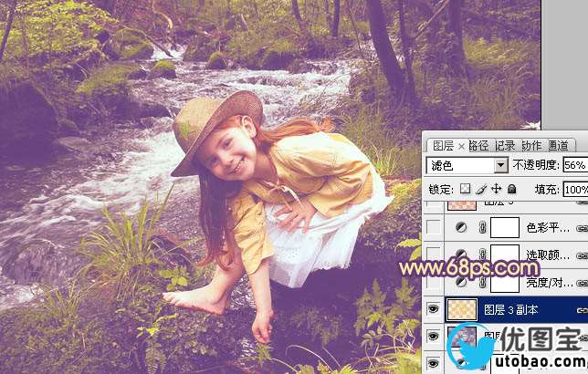Switch to the 图层 (Layers) tab
The height and width of the screenshot is (374, 588).
click(443, 146)
